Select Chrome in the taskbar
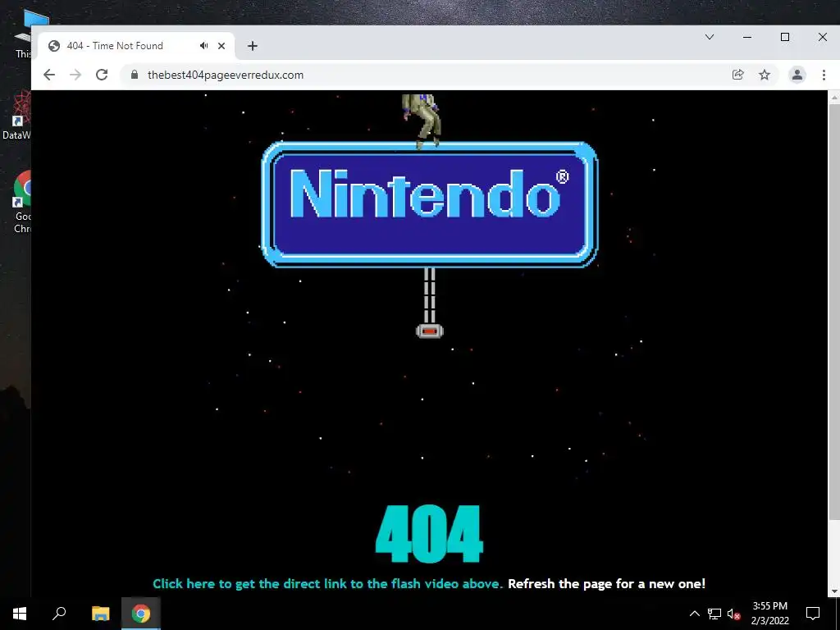The image size is (840, 630). pos(141,614)
